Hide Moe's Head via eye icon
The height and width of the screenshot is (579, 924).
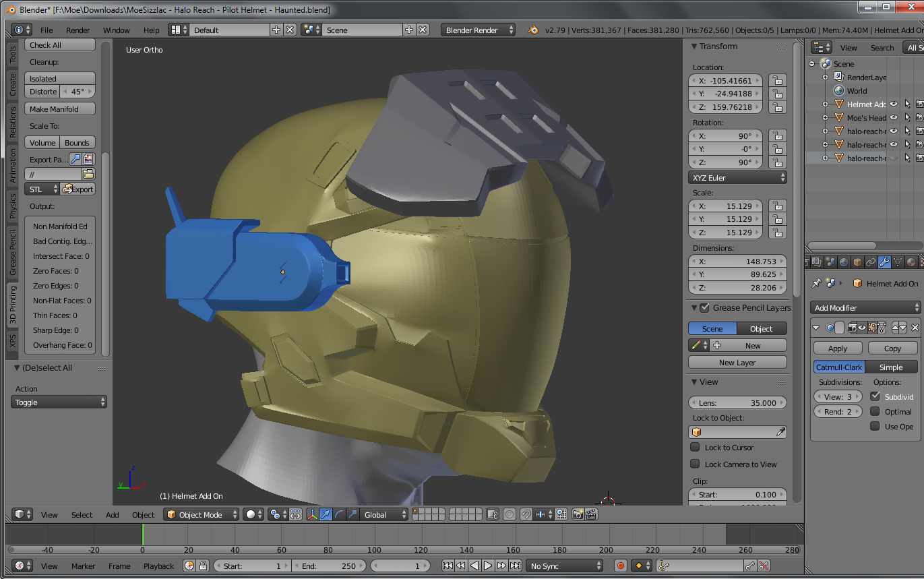pyautogui.click(x=894, y=117)
